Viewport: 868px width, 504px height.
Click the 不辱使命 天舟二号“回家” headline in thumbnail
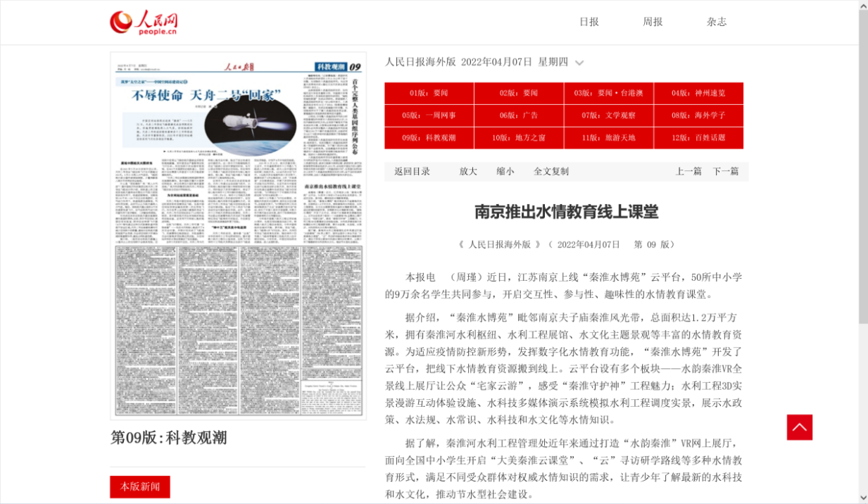click(x=207, y=94)
